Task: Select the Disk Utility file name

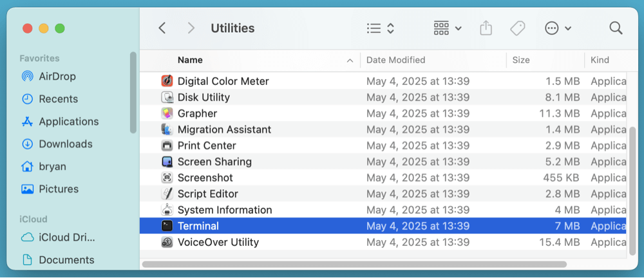Action: tap(204, 97)
